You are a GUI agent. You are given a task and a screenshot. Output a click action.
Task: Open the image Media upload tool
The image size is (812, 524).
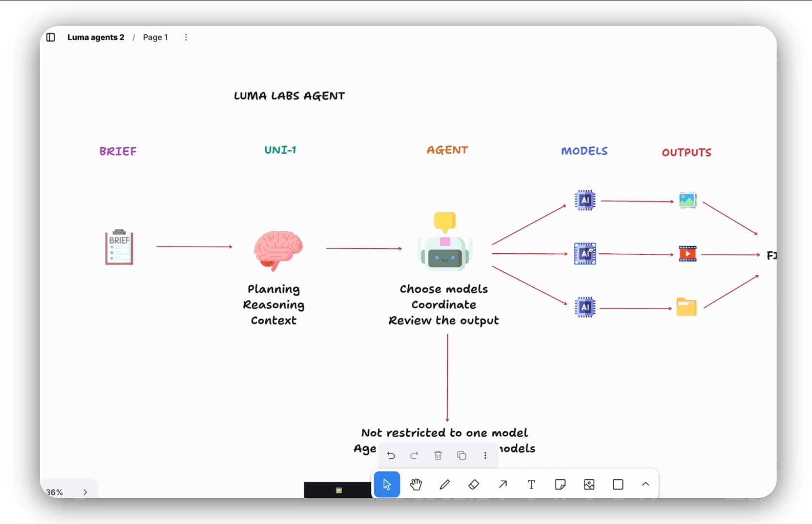click(x=589, y=484)
